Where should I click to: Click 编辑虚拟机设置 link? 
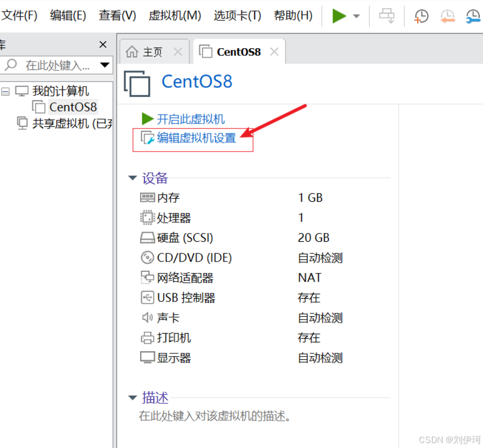196,138
